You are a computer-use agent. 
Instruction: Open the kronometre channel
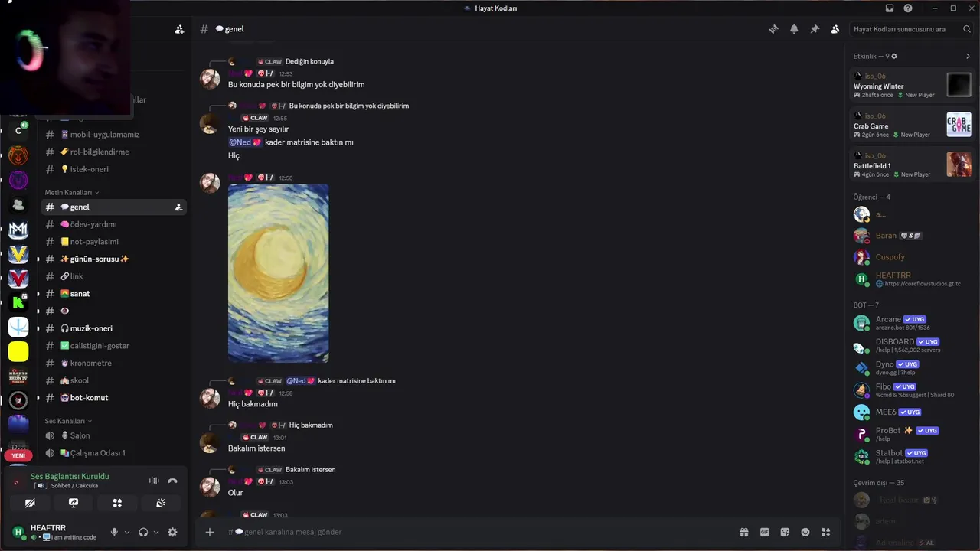[113, 363]
